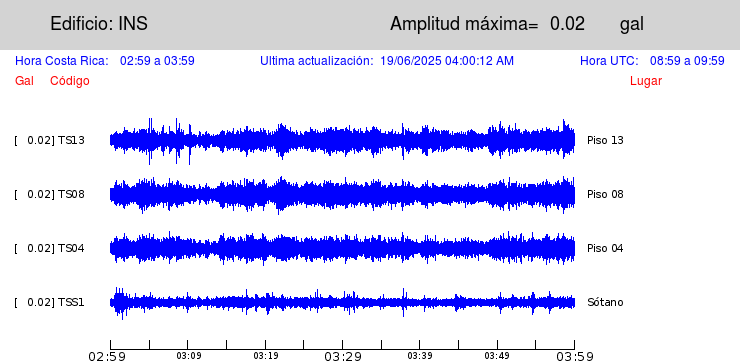Click the 'Hora UTC:' label
Screen dimensions: 740x363
tap(609, 61)
